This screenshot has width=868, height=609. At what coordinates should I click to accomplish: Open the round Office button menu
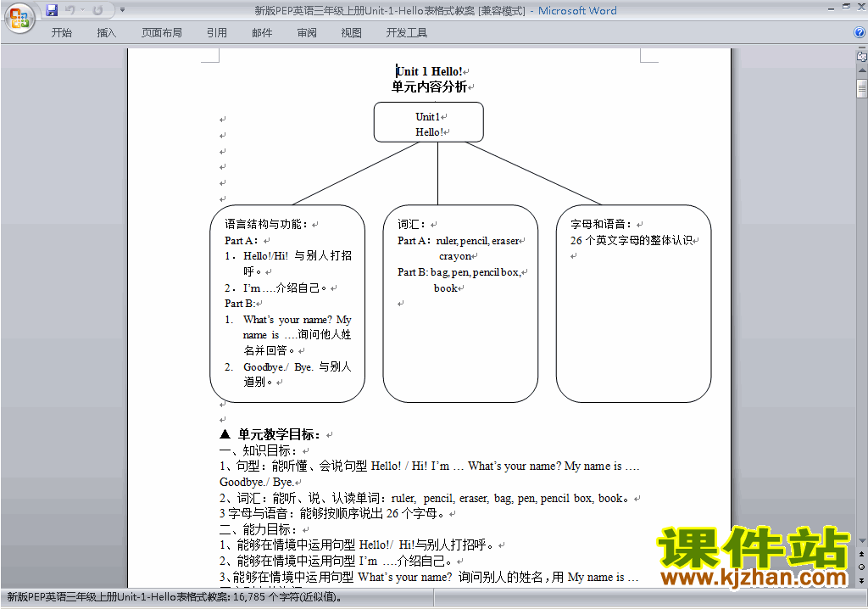tap(19, 19)
